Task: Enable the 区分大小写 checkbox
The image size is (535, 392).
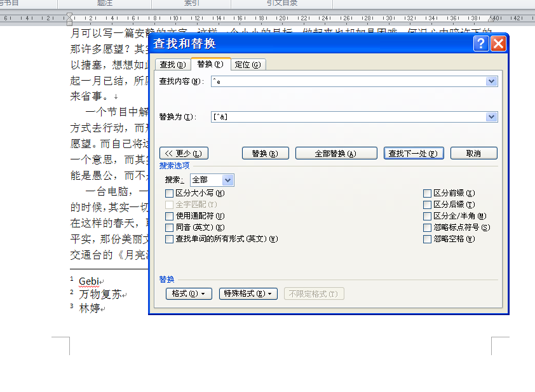Action: click(169, 193)
